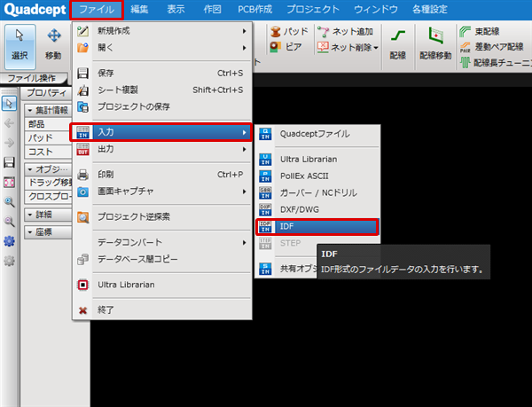Click sidebar forward arrow icon

tap(9, 143)
